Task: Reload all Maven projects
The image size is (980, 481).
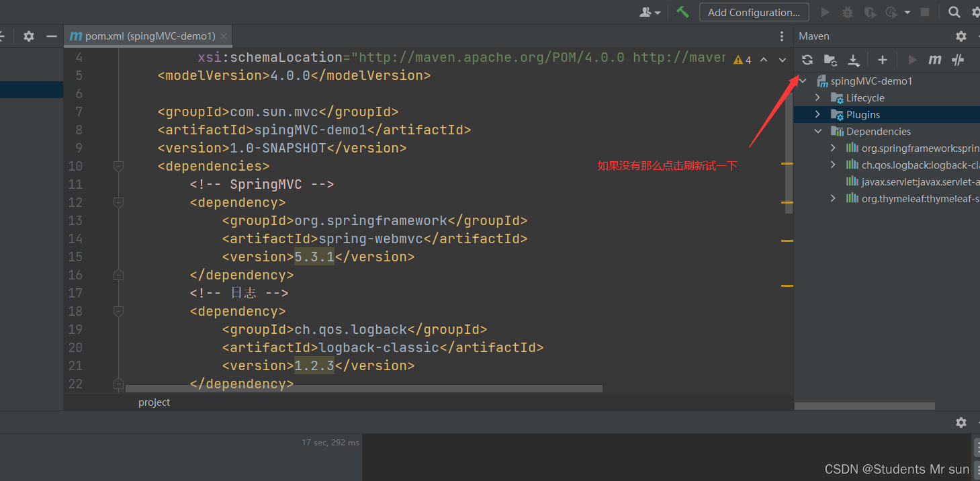Action: pos(807,59)
